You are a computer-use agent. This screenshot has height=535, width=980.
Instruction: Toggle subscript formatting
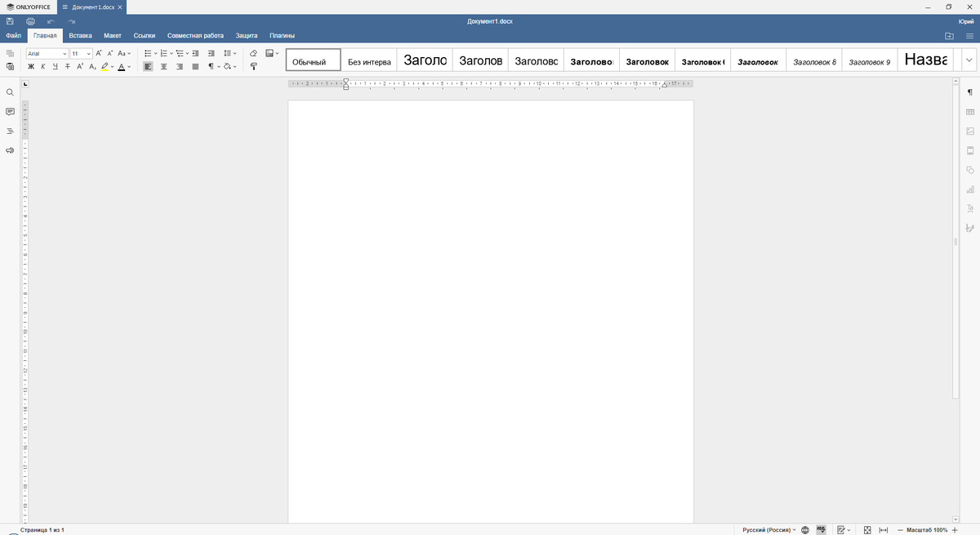[92, 67]
